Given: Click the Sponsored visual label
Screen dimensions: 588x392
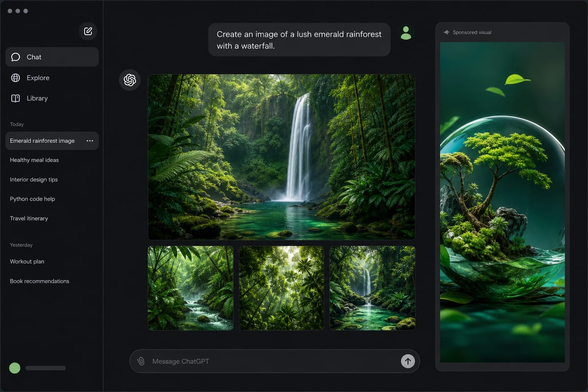Looking at the screenshot, I should point(472,32).
